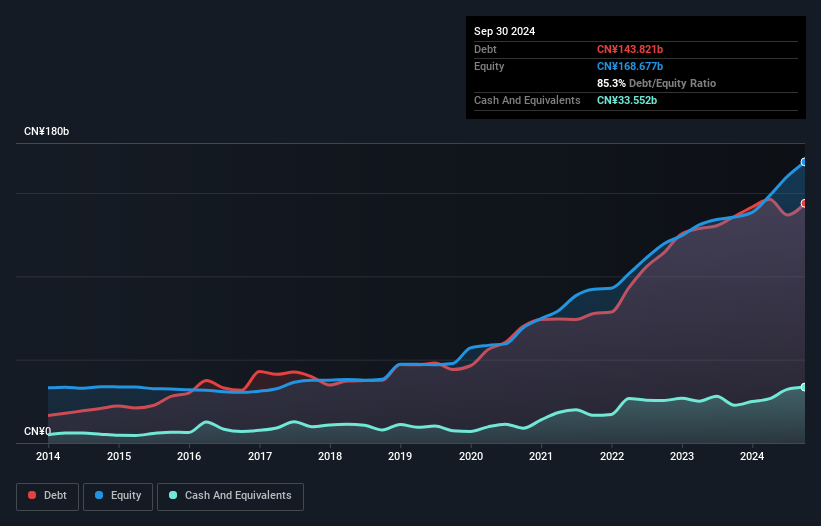Click the 2022 x-axis year label
The width and height of the screenshot is (821, 526).
coord(612,456)
